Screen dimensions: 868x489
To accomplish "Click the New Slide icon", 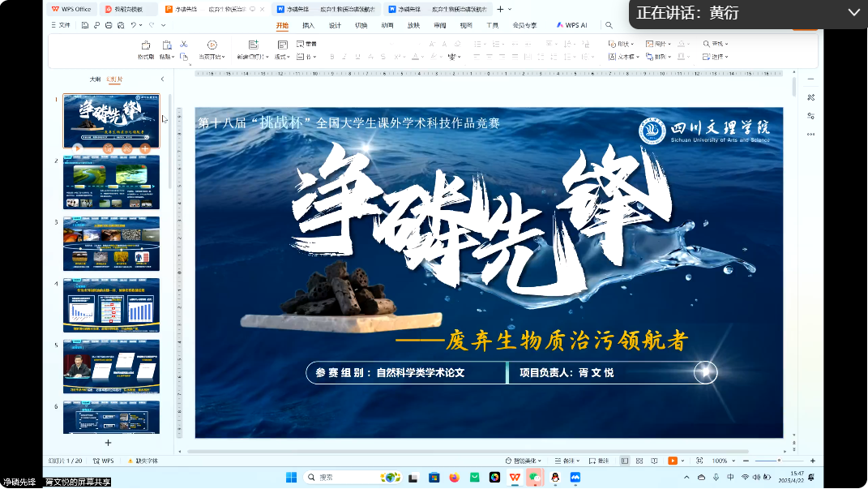I will point(253,45).
